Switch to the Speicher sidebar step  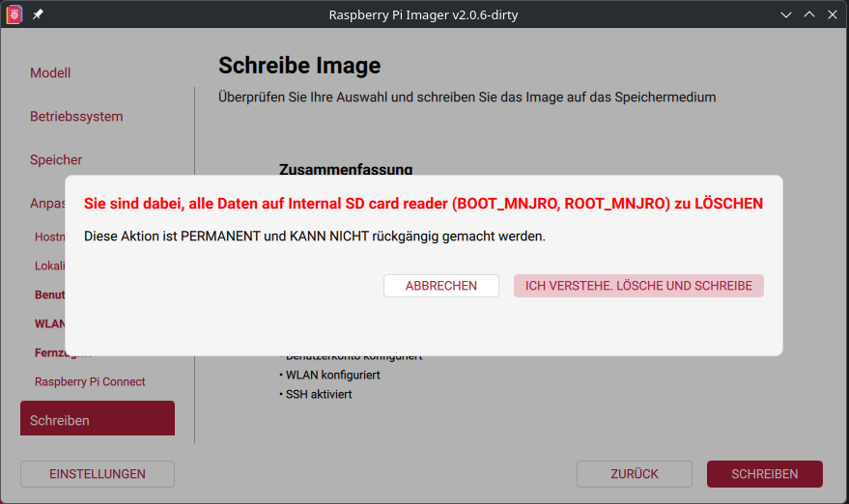click(x=56, y=159)
